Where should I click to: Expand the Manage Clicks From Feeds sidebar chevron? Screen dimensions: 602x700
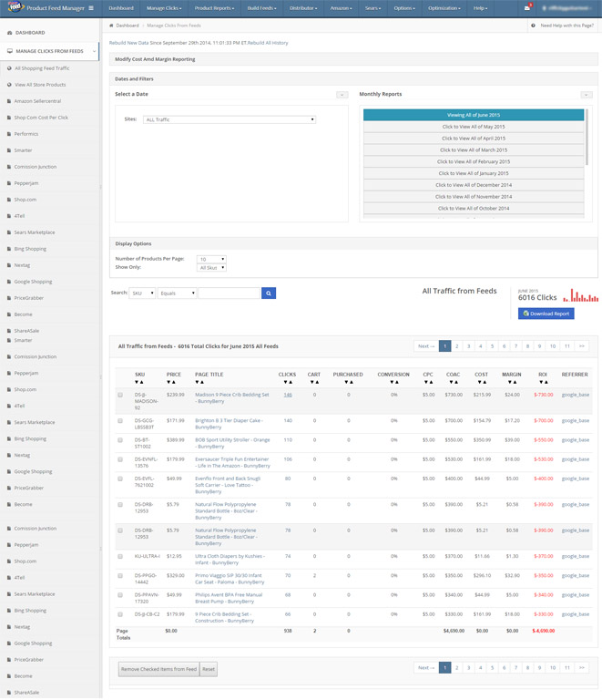point(94,51)
